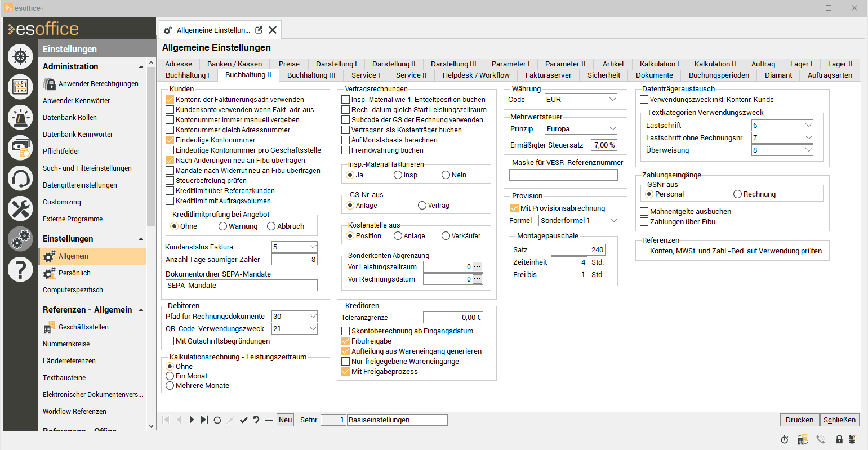Image resolution: width=868 pixels, height=450 pixels.
Task: Open the Überweisung text category dropdown
Action: pos(809,150)
